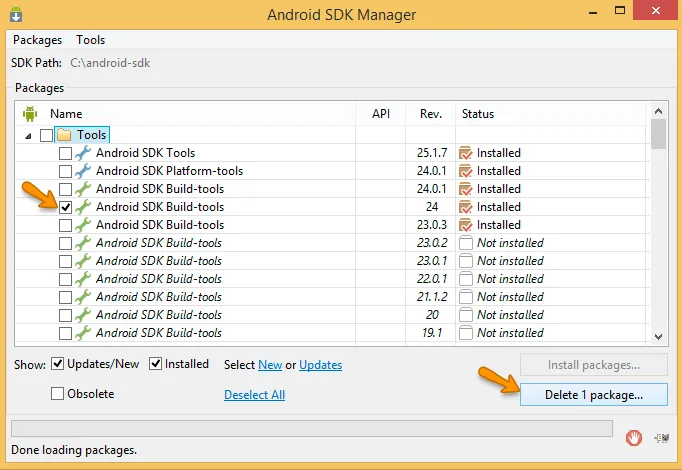Click installed status icon for Android SDK Platform-tools
The image size is (682, 470).
(x=465, y=171)
